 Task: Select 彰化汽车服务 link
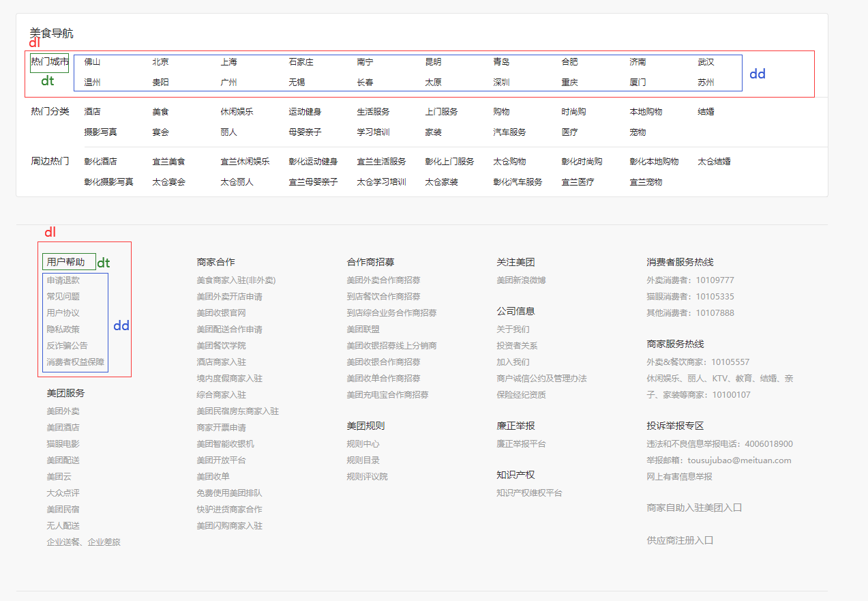518,182
